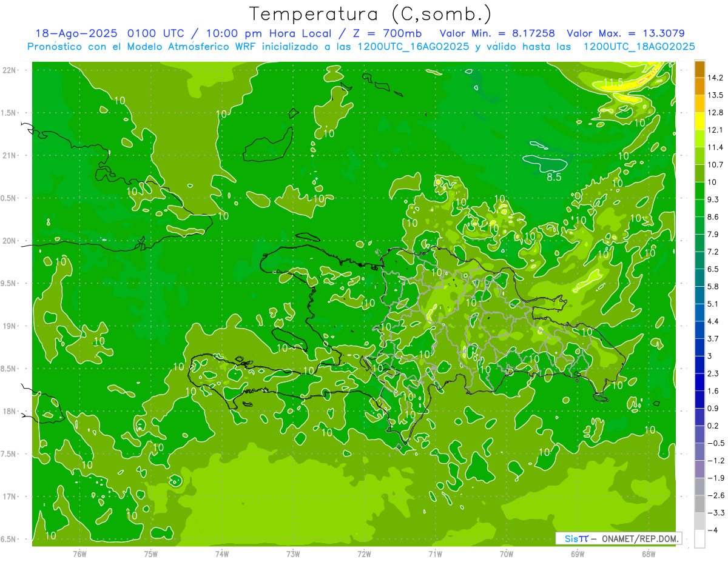Click legend color band between 12.1 and 12.8
The image size is (728, 562).
coord(699,121)
